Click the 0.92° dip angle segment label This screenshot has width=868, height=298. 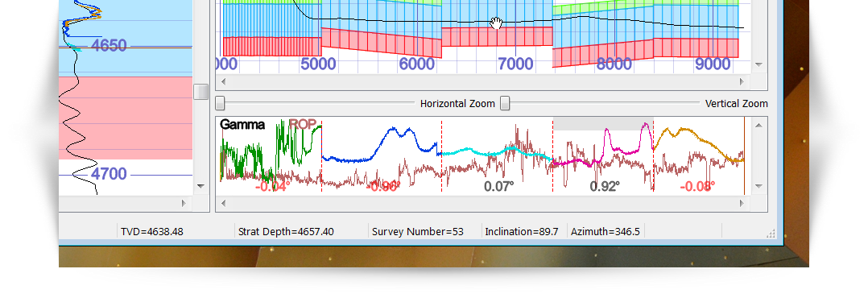605,187
